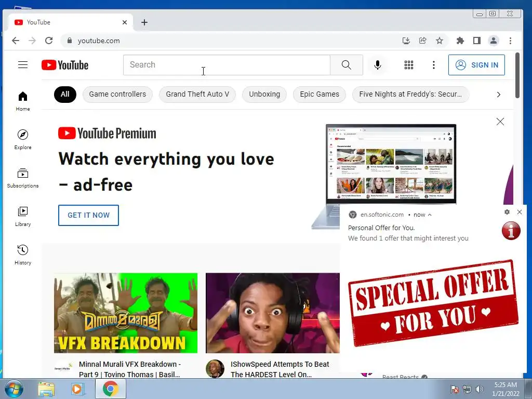Click the install app icon in address bar
The image size is (532, 399).
[x=406, y=41]
